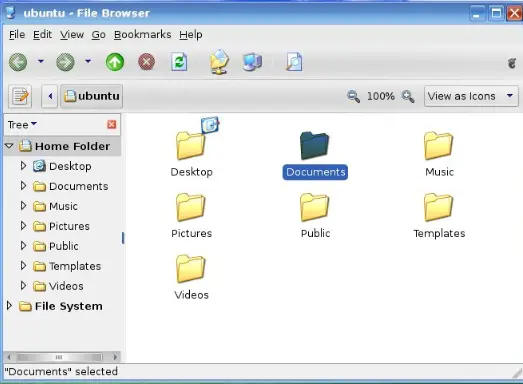Open the Bookmarks menu
Image resolution: width=523 pixels, height=384 pixels.
(142, 35)
